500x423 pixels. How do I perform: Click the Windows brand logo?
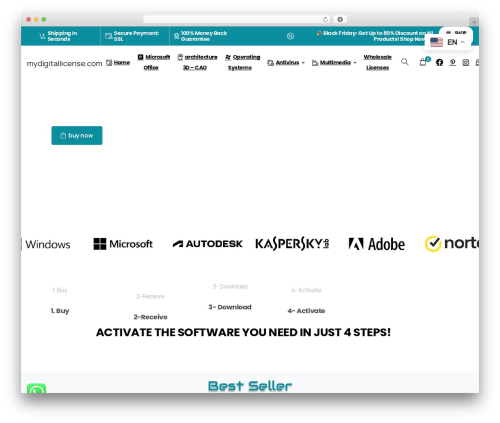[46, 244]
